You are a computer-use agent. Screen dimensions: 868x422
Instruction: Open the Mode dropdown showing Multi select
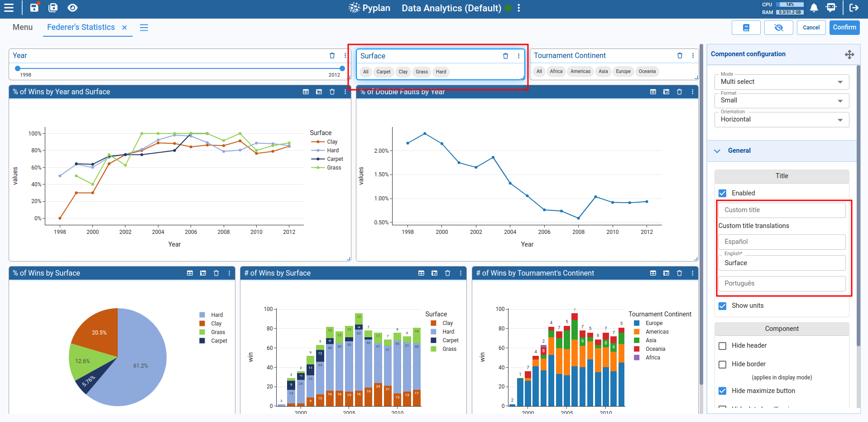tap(781, 82)
